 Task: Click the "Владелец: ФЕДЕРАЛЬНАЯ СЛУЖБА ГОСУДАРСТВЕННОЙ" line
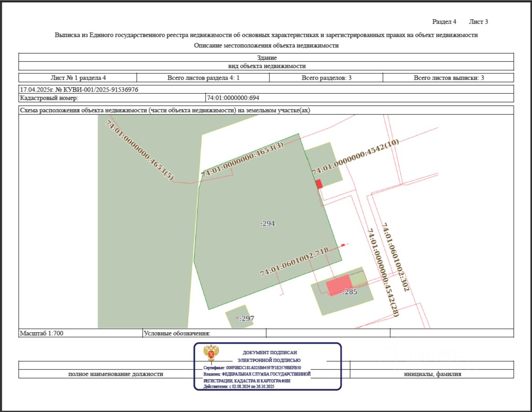click(257, 374)
